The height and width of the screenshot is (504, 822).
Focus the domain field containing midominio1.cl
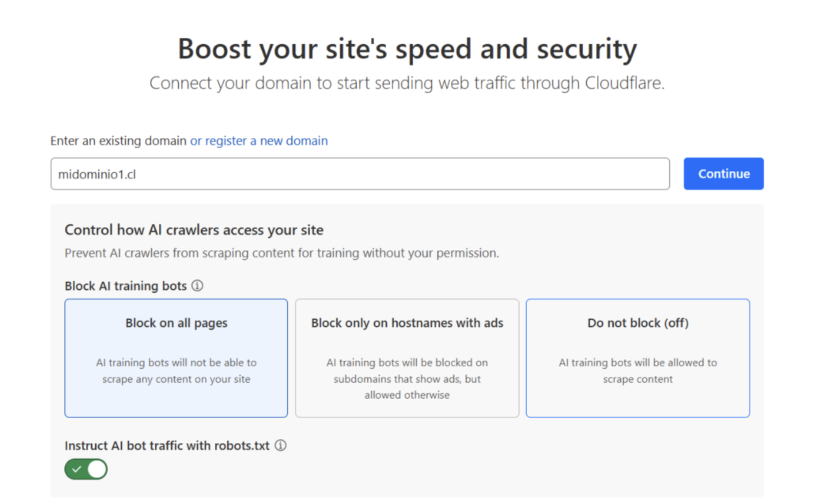[360, 174]
